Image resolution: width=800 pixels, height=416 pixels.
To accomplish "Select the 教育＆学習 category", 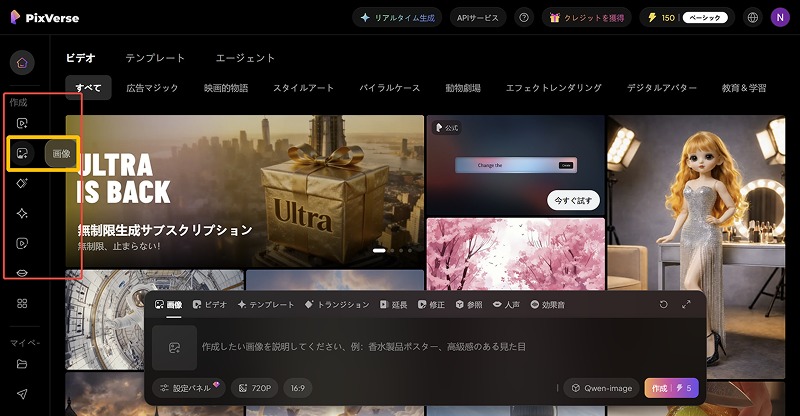I will point(744,88).
